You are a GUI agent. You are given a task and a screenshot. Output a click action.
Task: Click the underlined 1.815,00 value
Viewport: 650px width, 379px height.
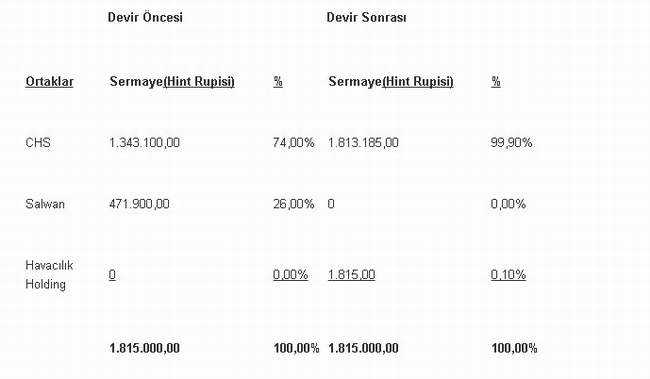(352, 275)
